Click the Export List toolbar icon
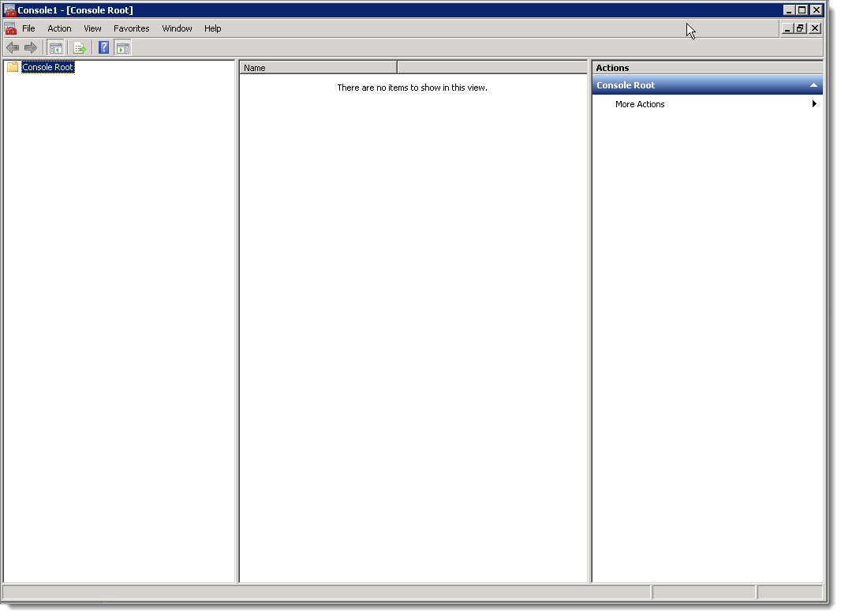 click(x=80, y=47)
